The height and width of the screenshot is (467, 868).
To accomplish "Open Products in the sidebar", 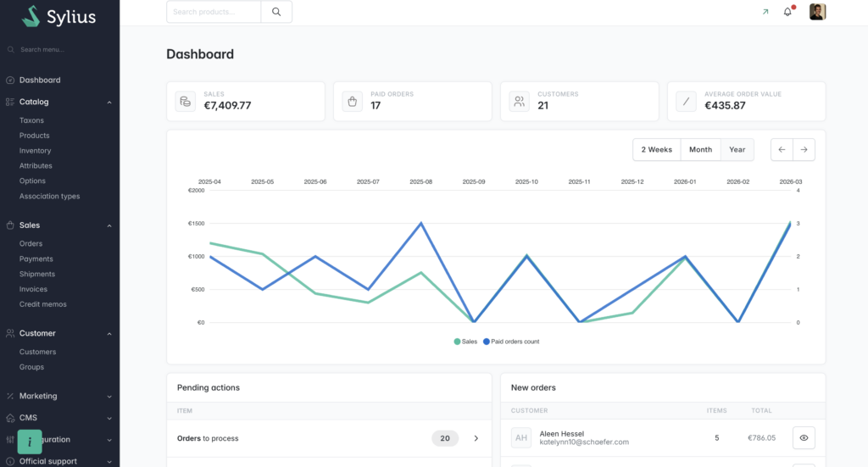I will coord(35,136).
